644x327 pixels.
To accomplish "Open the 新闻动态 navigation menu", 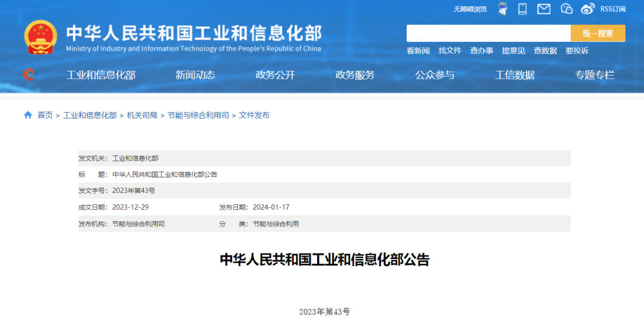I will [x=195, y=74].
